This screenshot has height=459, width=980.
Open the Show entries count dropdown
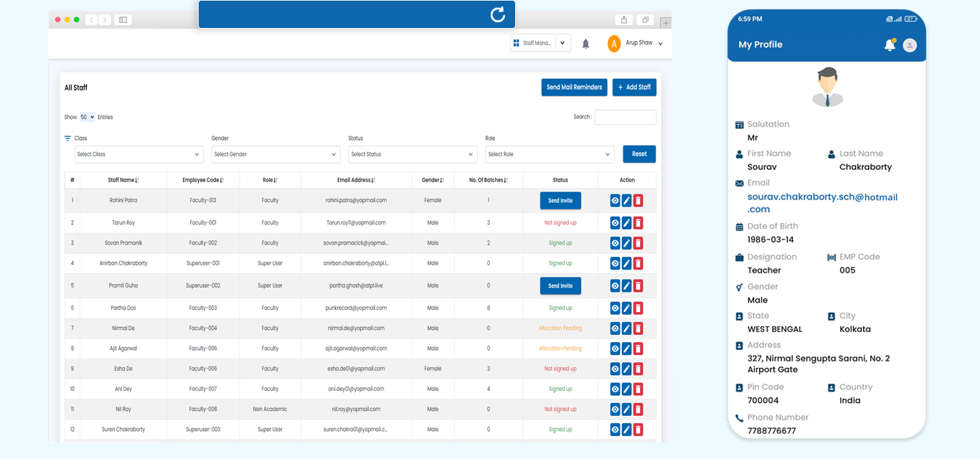tap(87, 117)
